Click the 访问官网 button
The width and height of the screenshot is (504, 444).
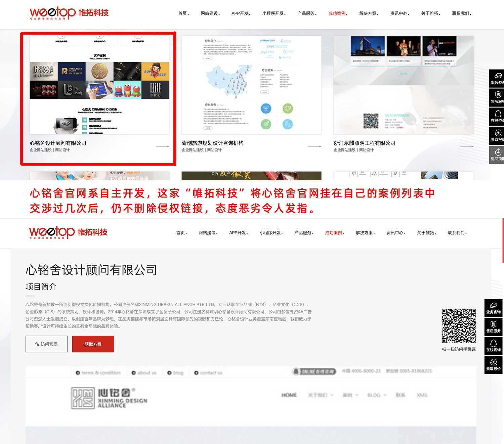47,344
